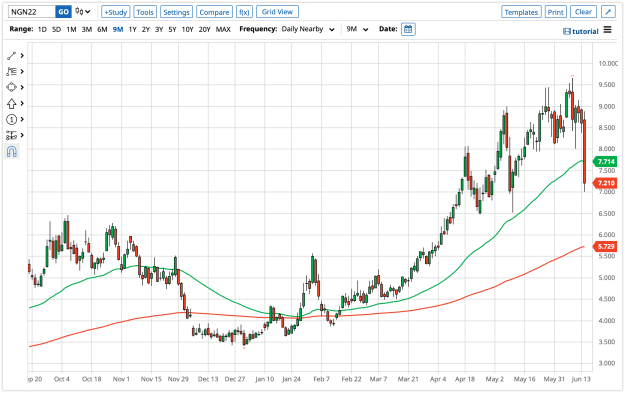Click the red 7.210 last price label

(605, 183)
